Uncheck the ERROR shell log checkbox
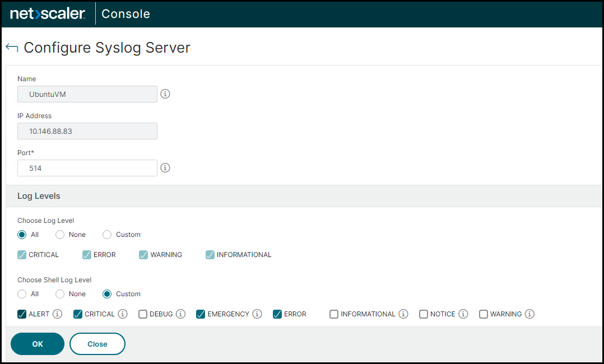The image size is (604, 364). pos(277,314)
